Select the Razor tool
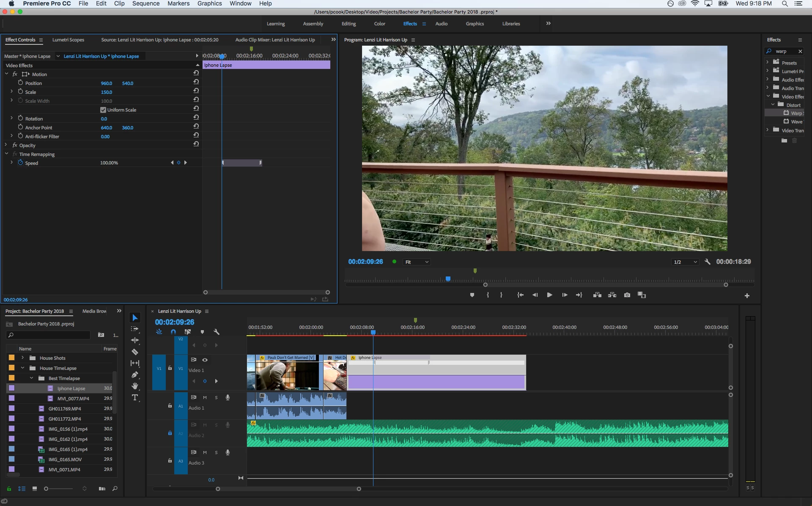Viewport: 812px width, 506px height. click(135, 352)
